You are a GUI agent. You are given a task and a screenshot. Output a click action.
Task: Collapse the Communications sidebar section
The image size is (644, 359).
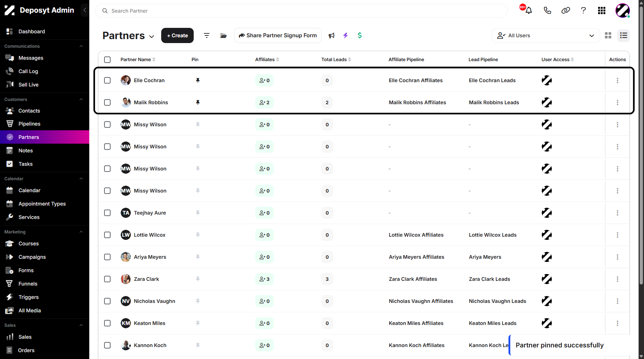(x=81, y=46)
